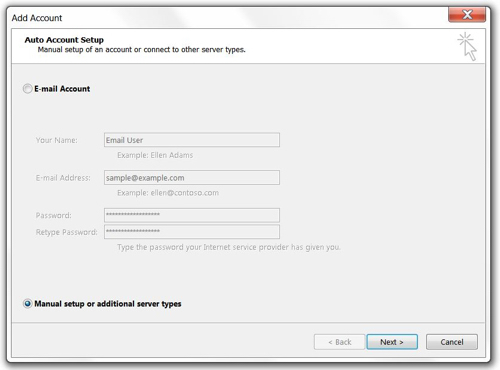500x370 pixels.
Task: Click the Your Name input field
Action: pyautogui.click(x=192, y=140)
